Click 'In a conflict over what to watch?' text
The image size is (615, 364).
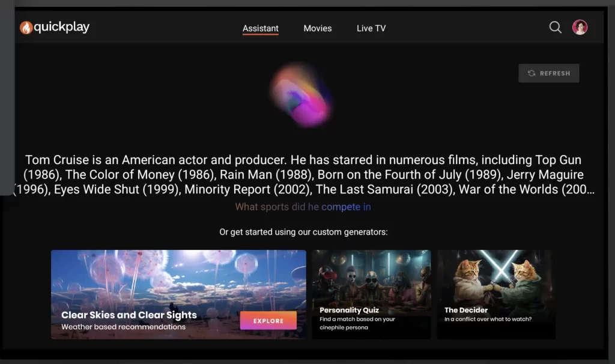click(x=488, y=319)
